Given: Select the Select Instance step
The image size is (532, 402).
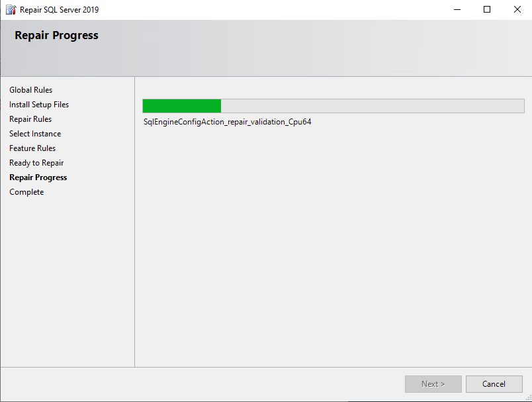Looking at the screenshot, I should point(35,134).
